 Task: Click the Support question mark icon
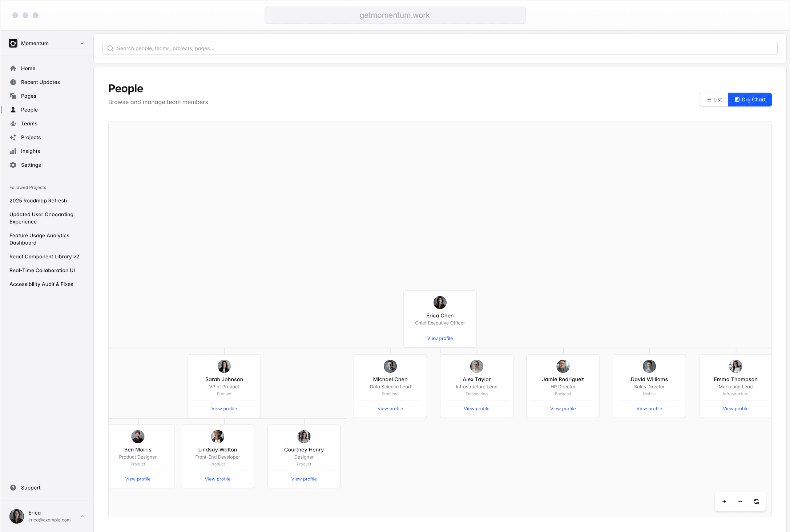click(x=13, y=488)
